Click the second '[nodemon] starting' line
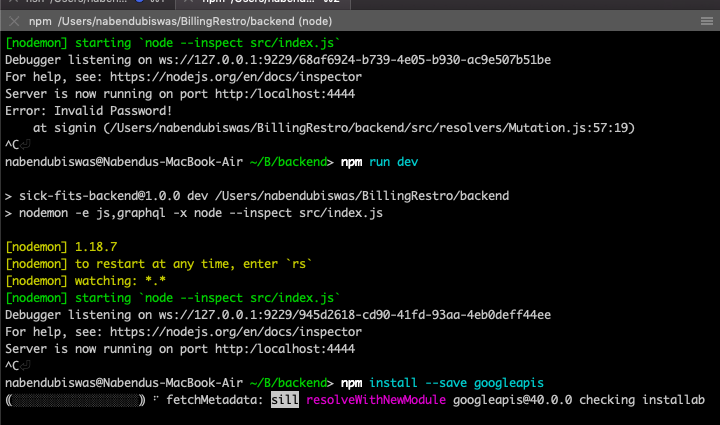The width and height of the screenshot is (720, 425). (x=173, y=297)
